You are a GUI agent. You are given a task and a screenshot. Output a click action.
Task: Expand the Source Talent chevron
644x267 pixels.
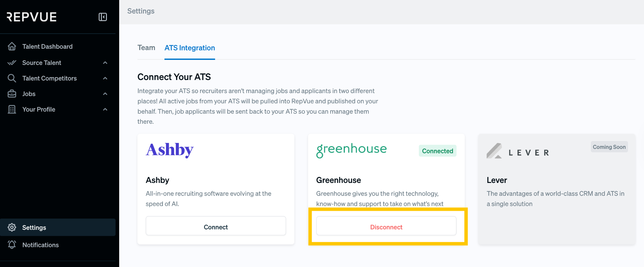[x=105, y=63]
